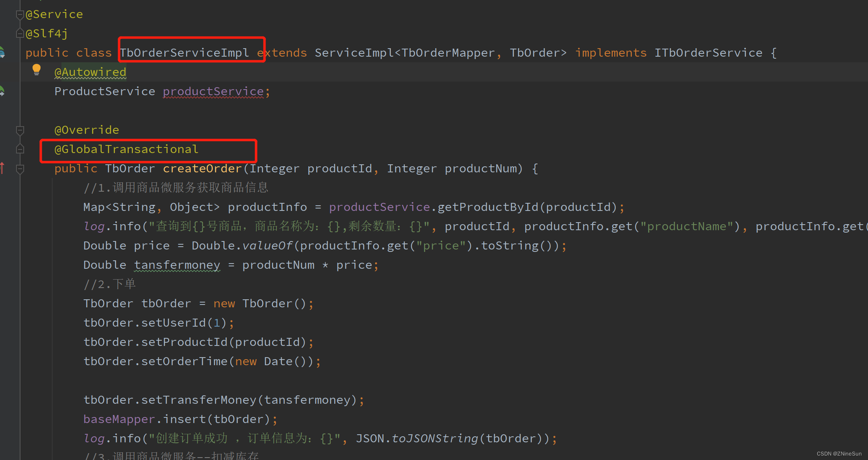Click the "productName" string literal
Viewport: 868px width, 460px height.
[x=687, y=226]
